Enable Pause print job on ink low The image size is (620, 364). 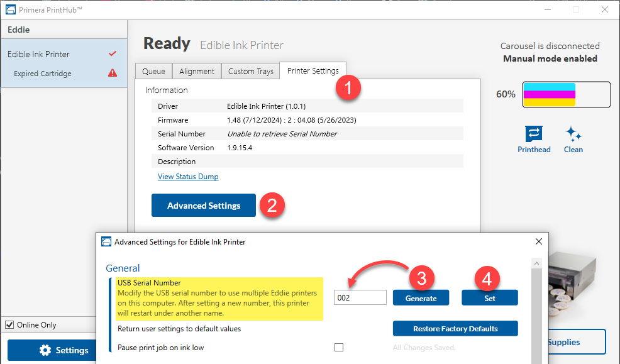tap(339, 348)
